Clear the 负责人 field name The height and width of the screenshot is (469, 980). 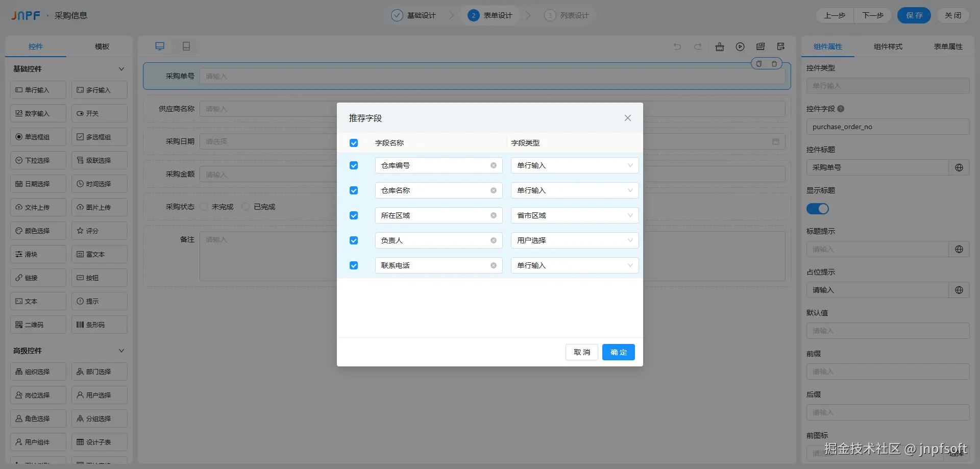[x=494, y=240]
